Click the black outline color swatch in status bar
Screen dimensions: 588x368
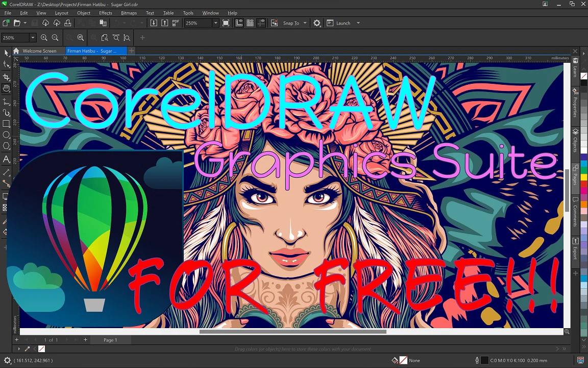tap(484, 360)
